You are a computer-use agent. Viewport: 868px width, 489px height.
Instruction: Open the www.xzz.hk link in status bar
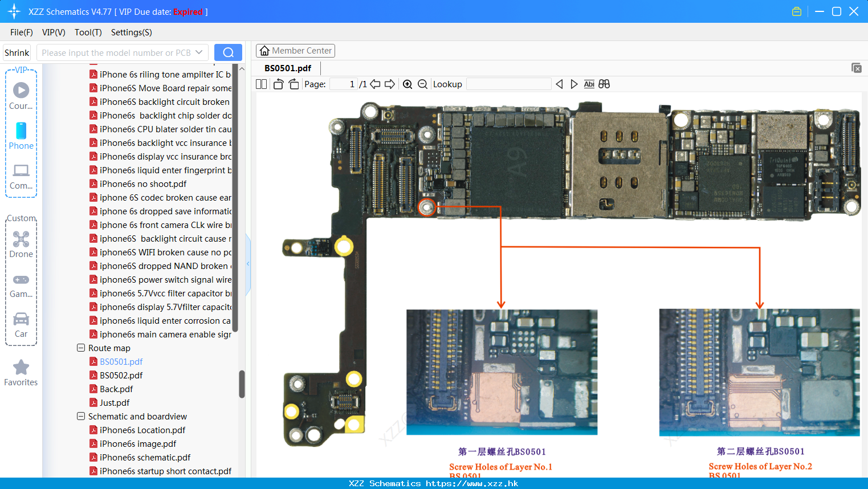pos(472,483)
